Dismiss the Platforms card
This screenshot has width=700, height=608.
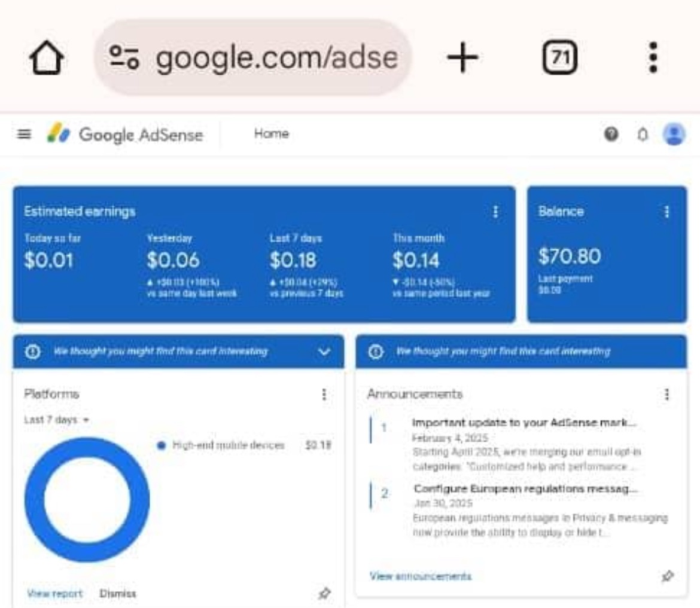point(118,594)
